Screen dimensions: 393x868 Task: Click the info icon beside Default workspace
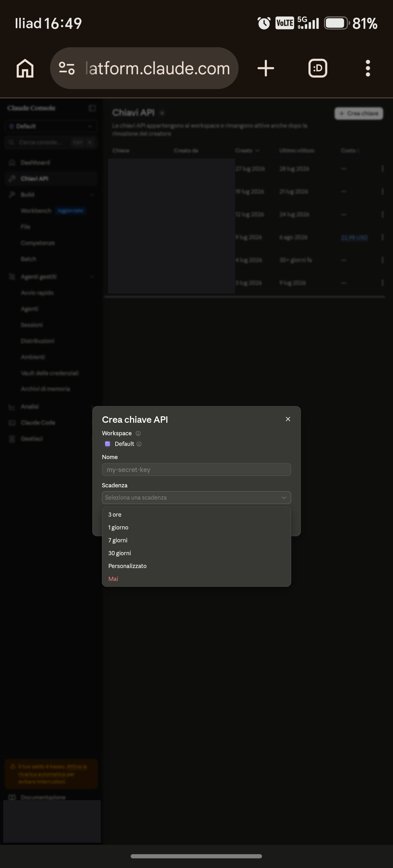coord(139,444)
